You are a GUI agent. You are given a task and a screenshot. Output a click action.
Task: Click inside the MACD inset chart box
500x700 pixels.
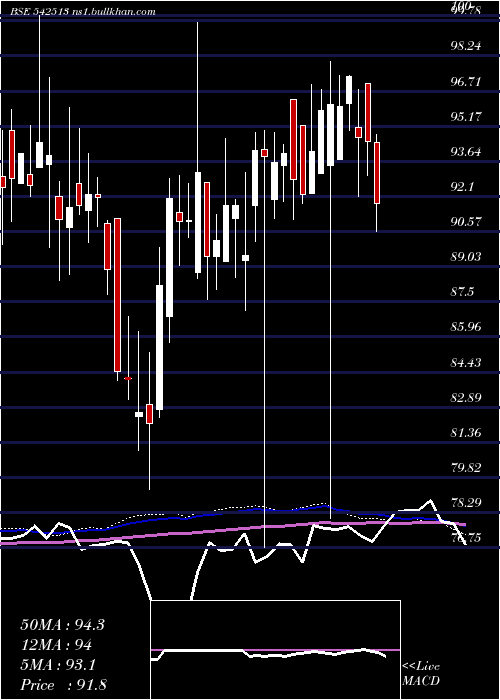(275, 650)
